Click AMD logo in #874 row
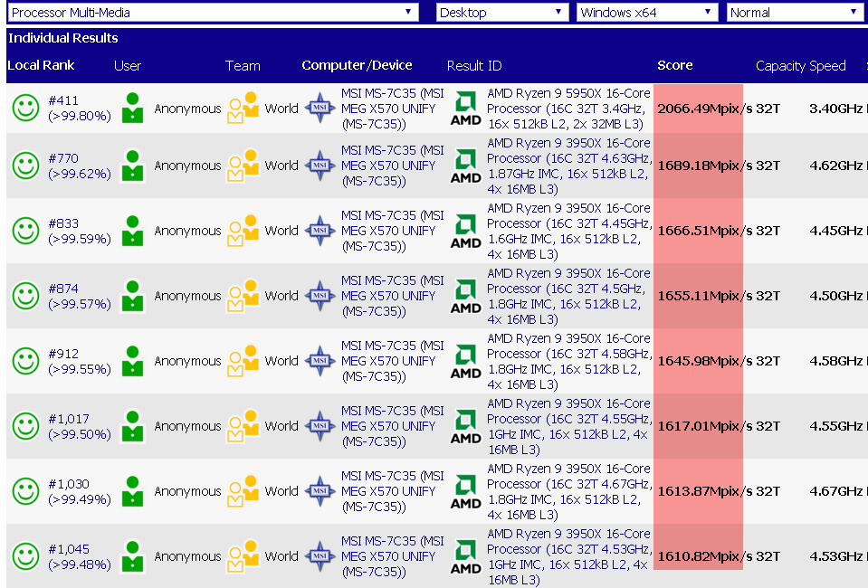Viewport: 868px width, 588px height. coord(465,297)
